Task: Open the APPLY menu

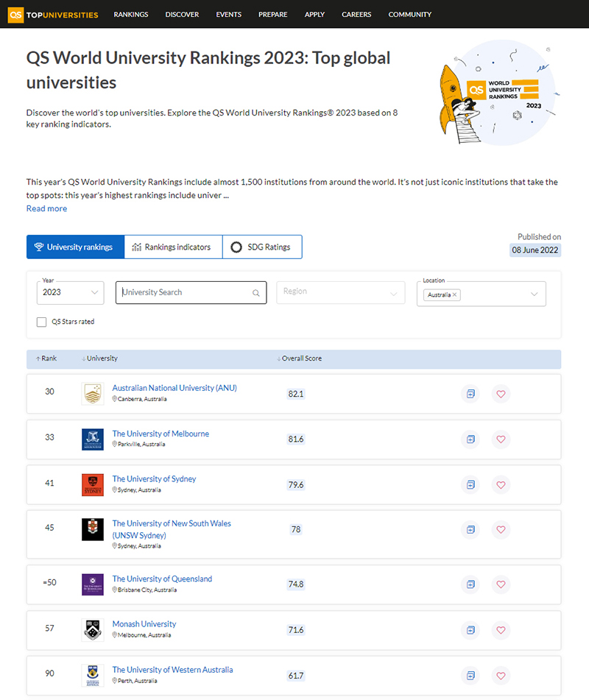Action: pyautogui.click(x=315, y=15)
